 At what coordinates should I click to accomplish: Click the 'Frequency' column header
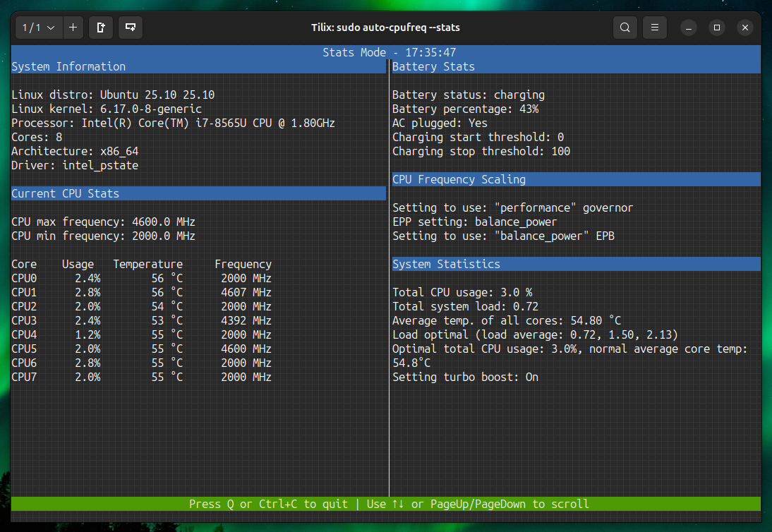pos(243,265)
